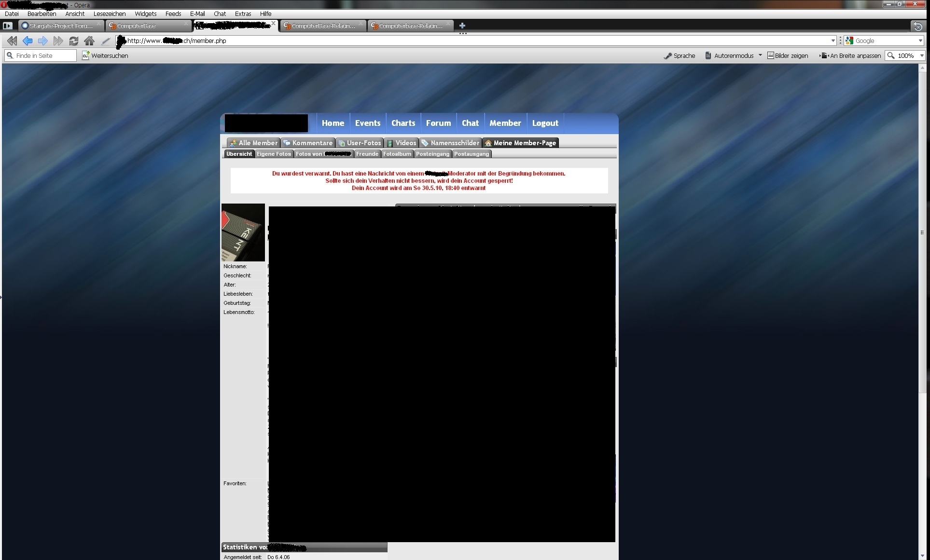Open closed tabs trash icon
Image resolution: width=930 pixels, height=560 pixels.
(x=918, y=26)
